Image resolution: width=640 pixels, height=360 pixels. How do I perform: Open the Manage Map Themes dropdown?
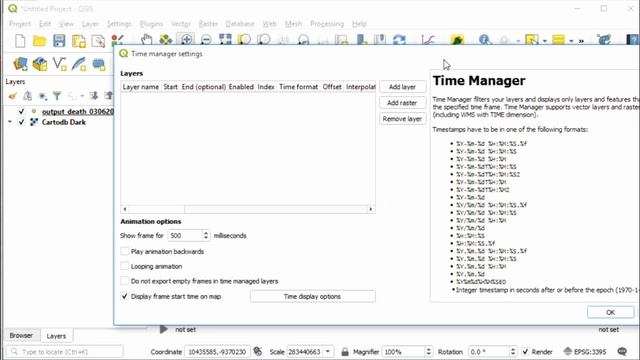coord(42,96)
